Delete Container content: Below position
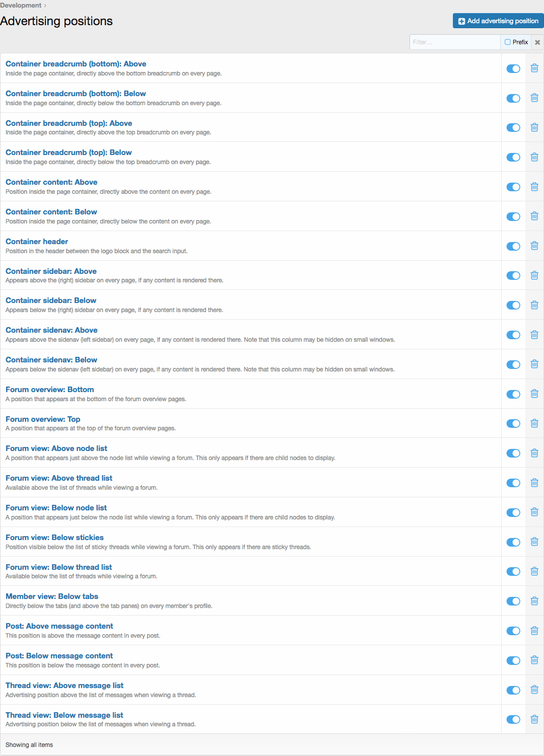Image resolution: width=544 pixels, height=756 pixels. tap(534, 216)
